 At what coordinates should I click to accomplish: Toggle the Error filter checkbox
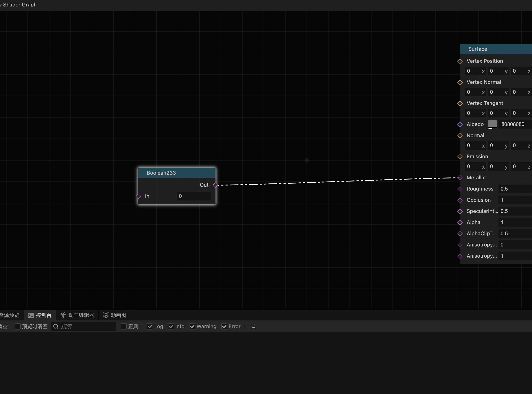(x=224, y=326)
